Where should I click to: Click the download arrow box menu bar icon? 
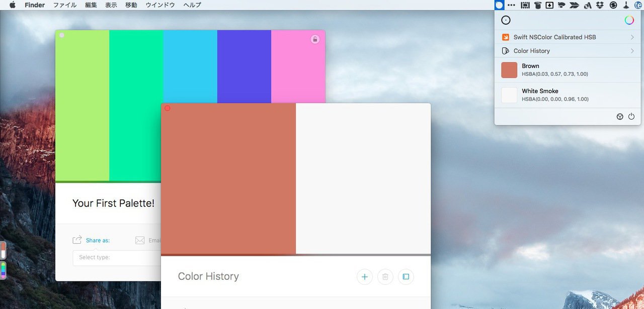point(549,5)
